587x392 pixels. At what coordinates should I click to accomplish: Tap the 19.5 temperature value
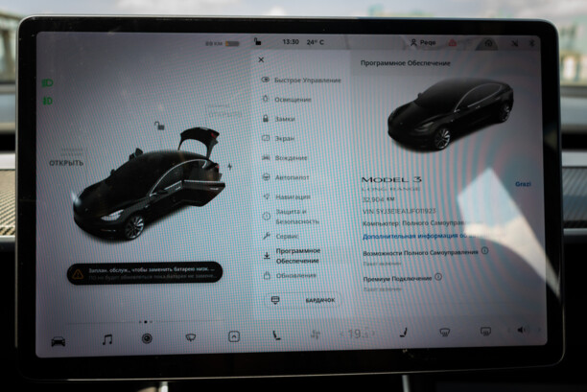[x=358, y=333]
